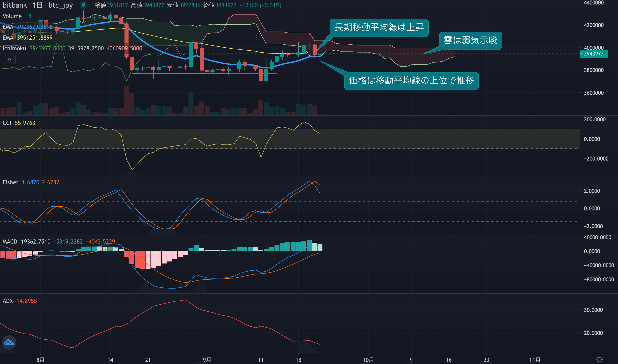Click the CCI indicator title
This screenshot has height=364, width=618.
7,123
